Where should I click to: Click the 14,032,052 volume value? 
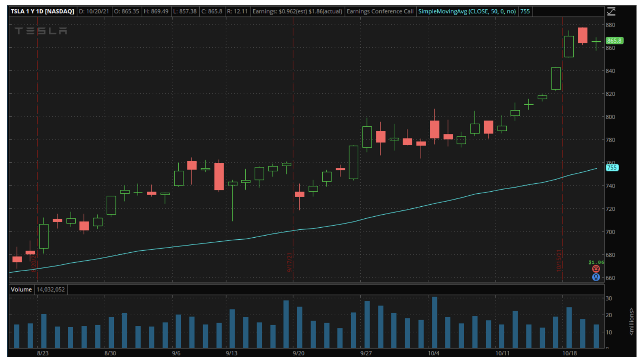click(51, 289)
